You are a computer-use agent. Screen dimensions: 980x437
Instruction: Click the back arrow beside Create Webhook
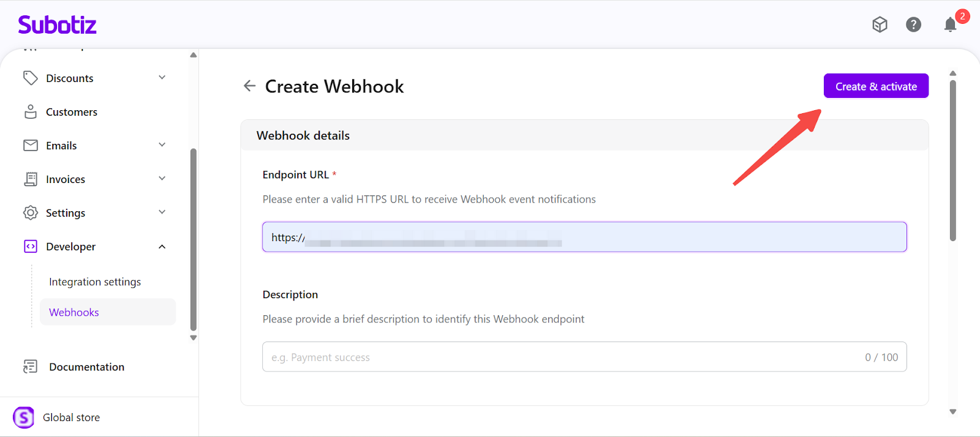pyautogui.click(x=249, y=86)
